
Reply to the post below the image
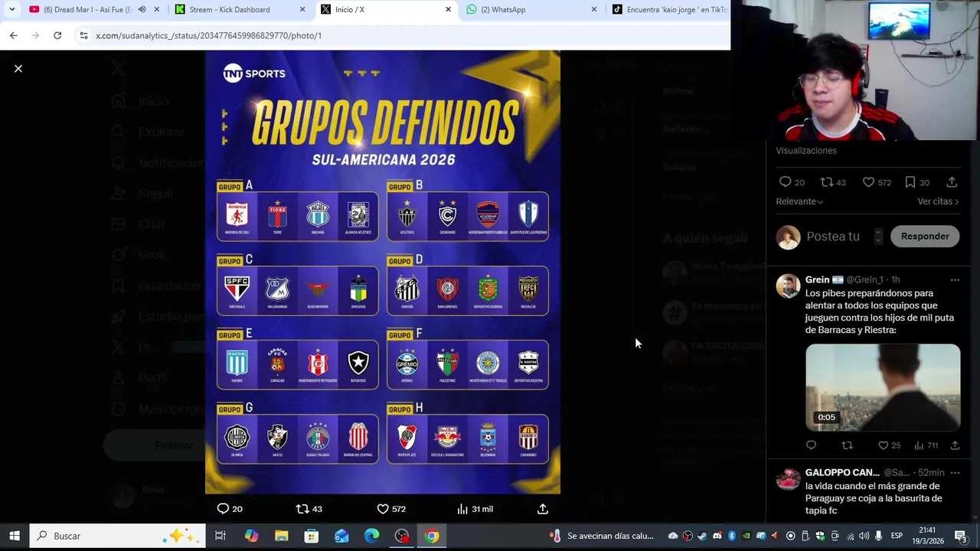tap(230, 509)
